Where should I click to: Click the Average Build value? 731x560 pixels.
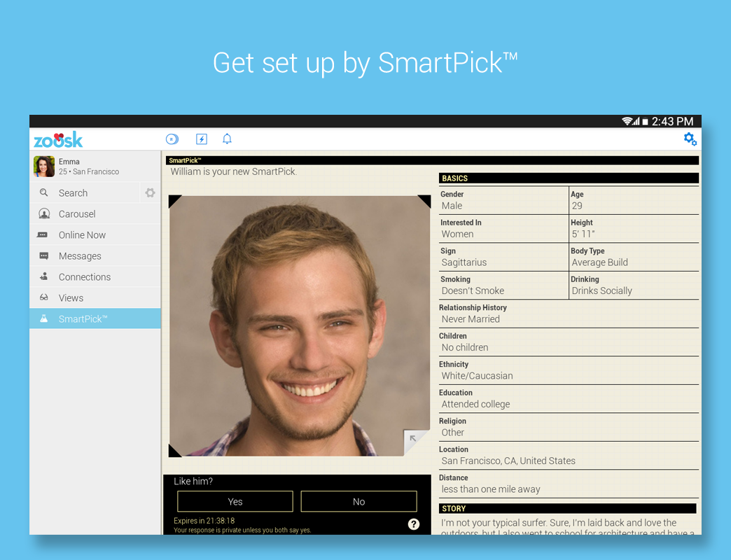599,262
